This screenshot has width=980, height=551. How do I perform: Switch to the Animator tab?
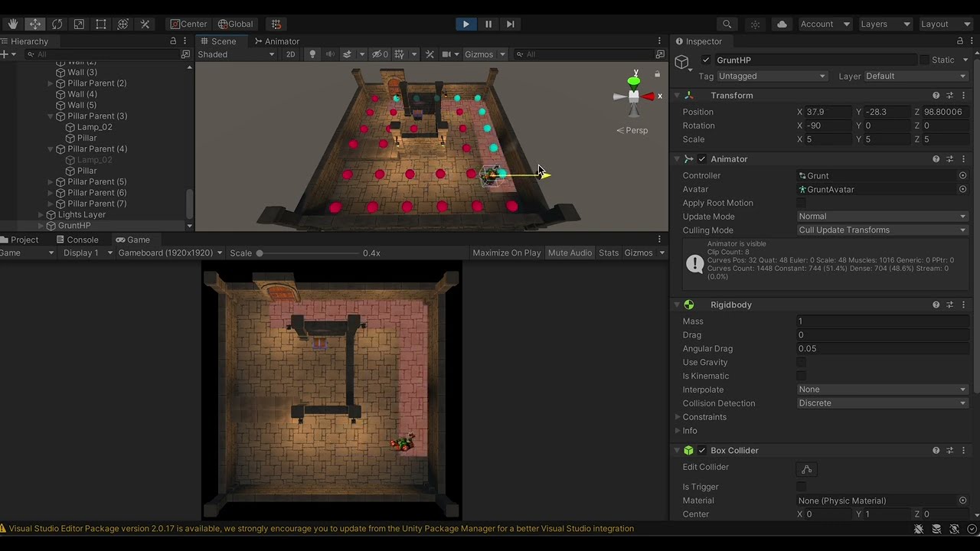(276, 41)
